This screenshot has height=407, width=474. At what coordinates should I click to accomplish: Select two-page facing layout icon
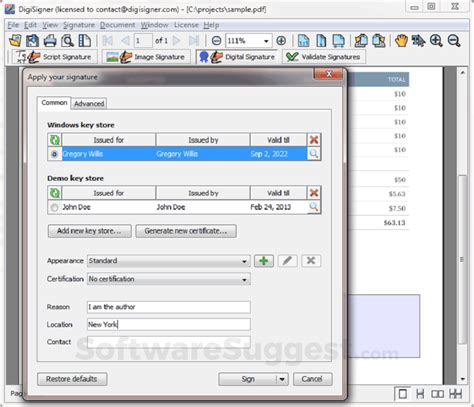[x=437, y=394]
